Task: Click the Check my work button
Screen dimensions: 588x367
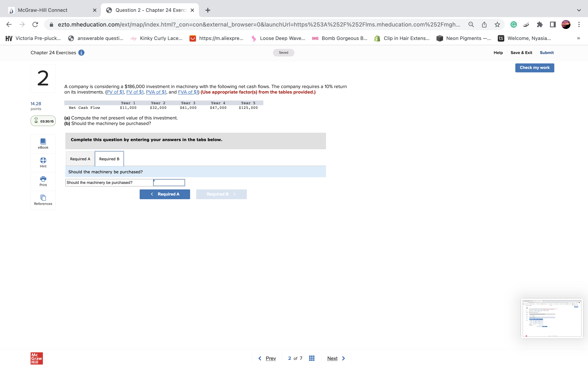Action: (x=534, y=68)
